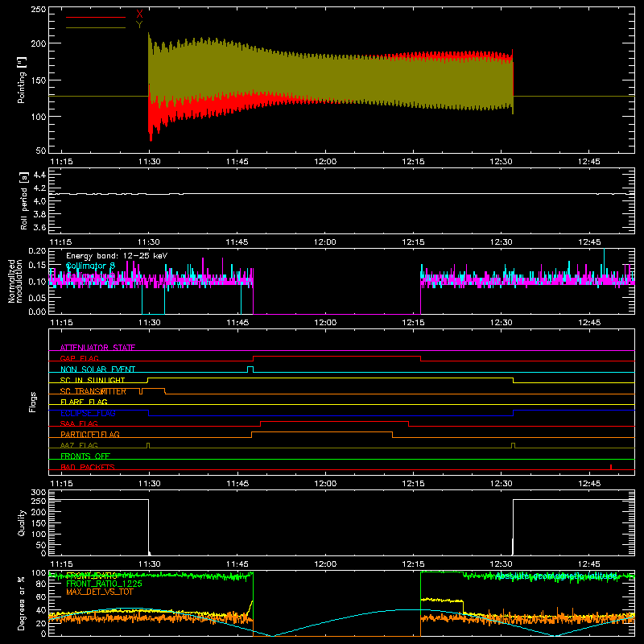644x644 pixels.
Task: Click the Flags y-axis title
Action: tap(32, 402)
